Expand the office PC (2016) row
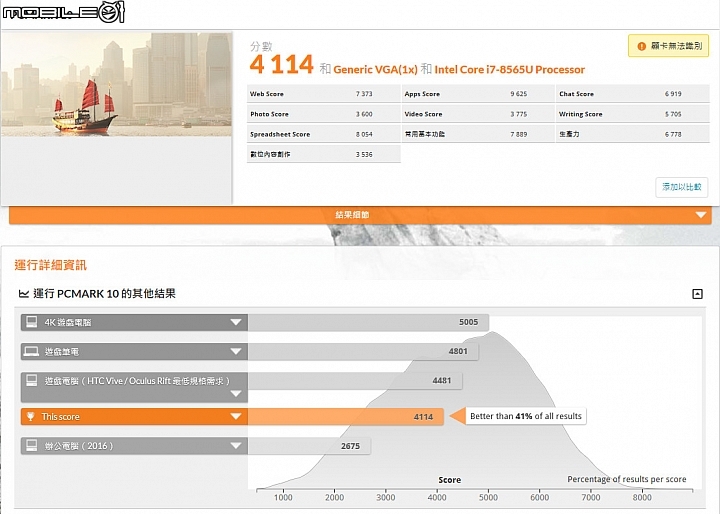The height and width of the screenshot is (514, 720). (236, 446)
